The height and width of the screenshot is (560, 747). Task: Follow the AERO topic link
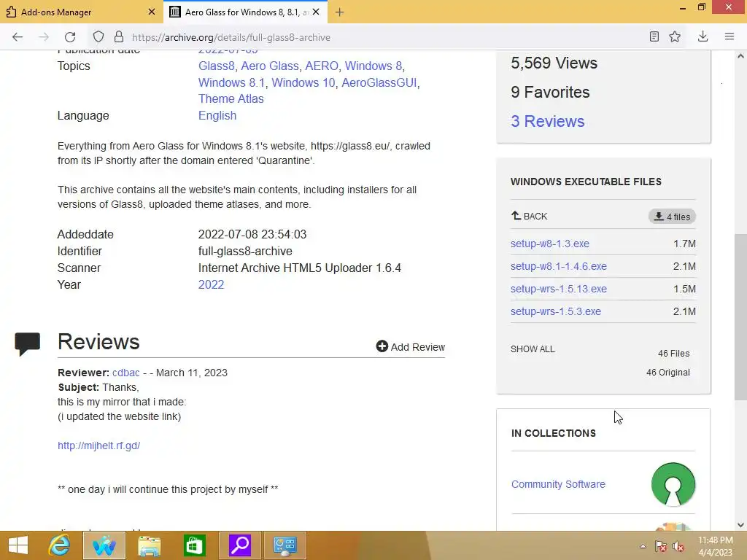click(x=322, y=66)
